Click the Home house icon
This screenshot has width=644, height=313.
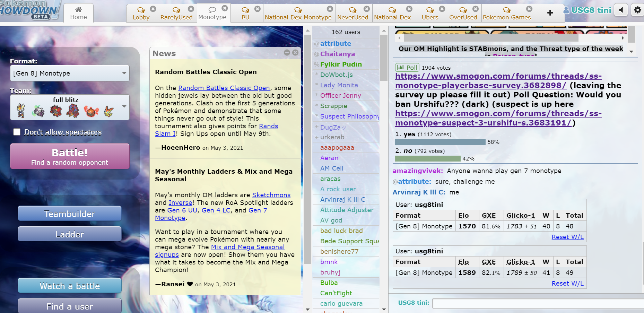79,10
